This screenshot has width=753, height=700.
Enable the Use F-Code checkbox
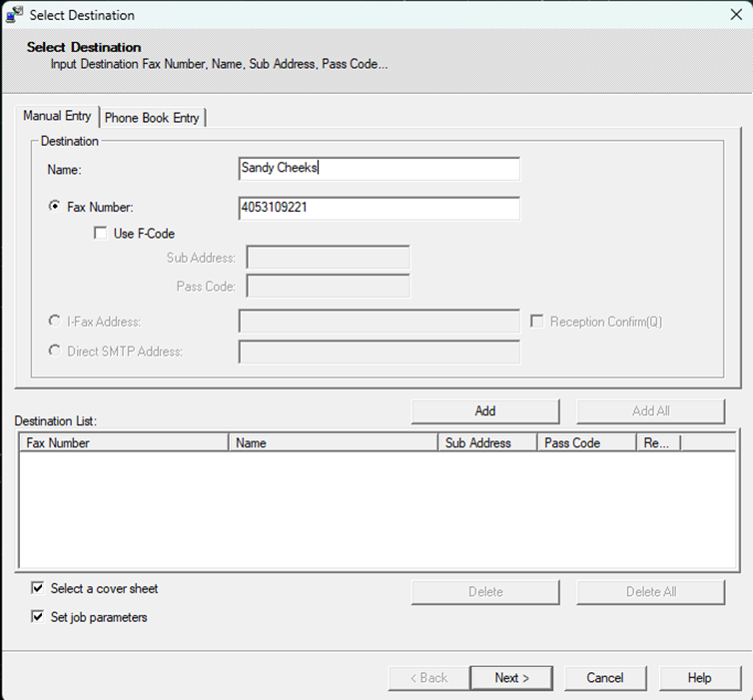(x=100, y=234)
